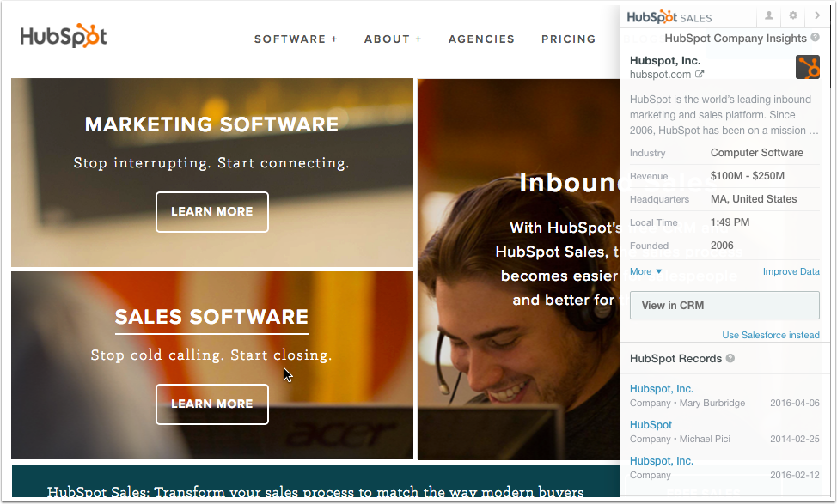The image size is (837, 504).
Task: Click Learn More under Sales Software
Action: click(x=212, y=404)
